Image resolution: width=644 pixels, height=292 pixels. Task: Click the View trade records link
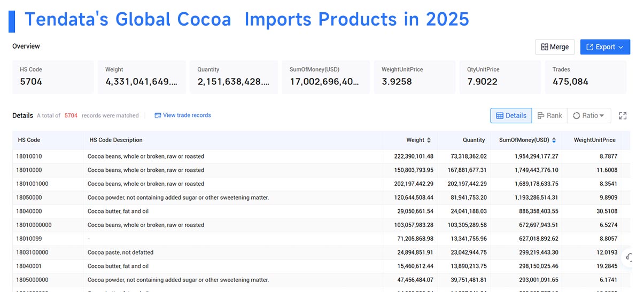[x=183, y=115]
